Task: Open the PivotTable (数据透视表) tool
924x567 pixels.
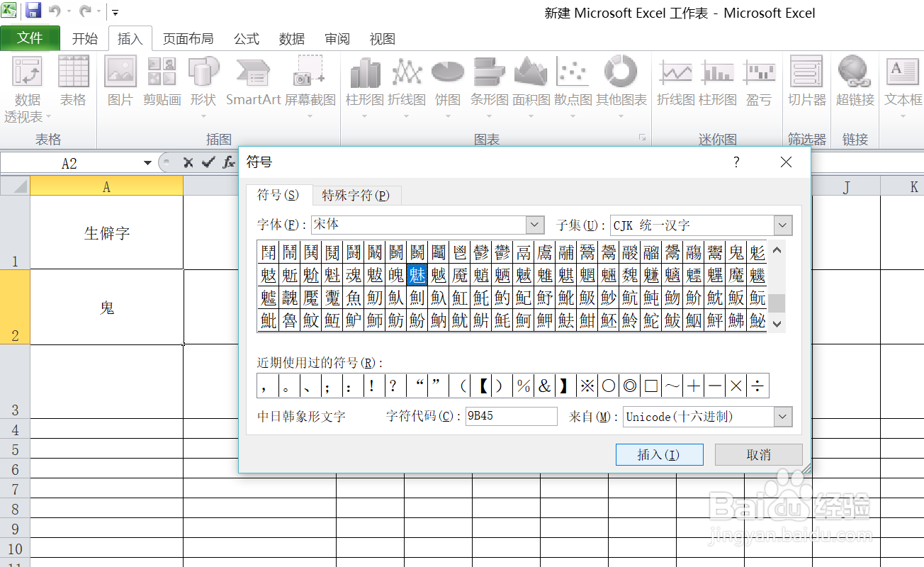Action: 28,90
